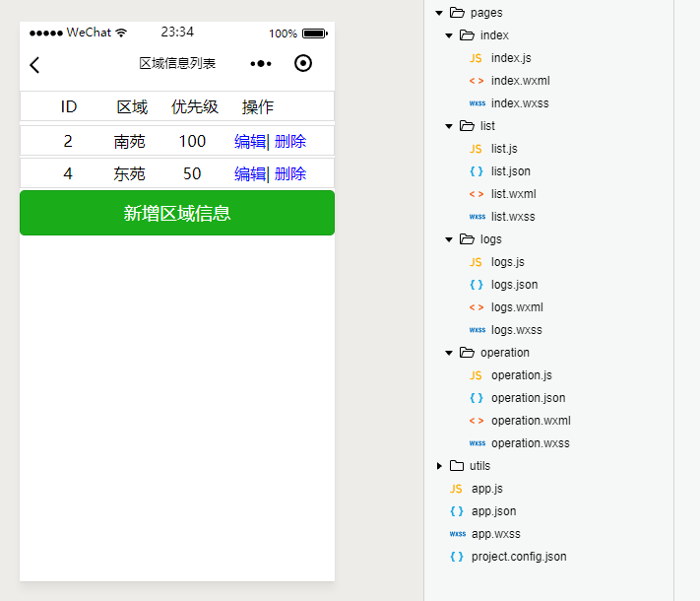Open logs.wxml file
700x601 pixels.
(518, 307)
